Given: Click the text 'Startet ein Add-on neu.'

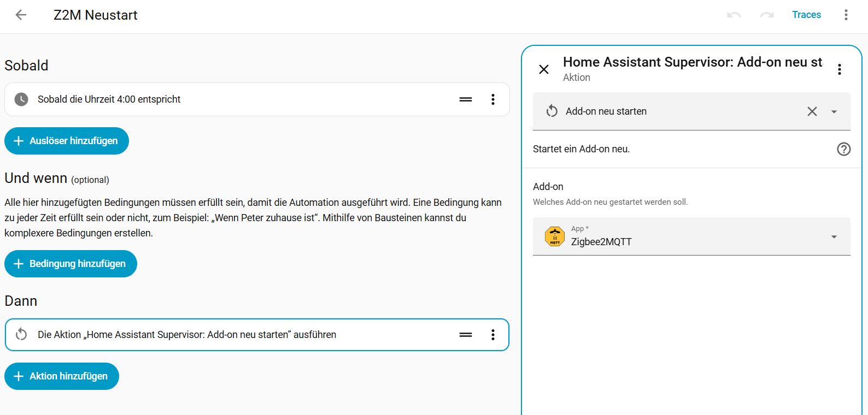Looking at the screenshot, I should coord(582,149).
